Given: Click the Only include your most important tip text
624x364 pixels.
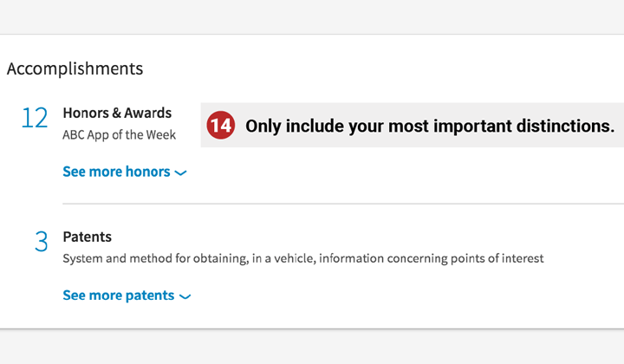Looking at the screenshot, I should (x=430, y=127).
